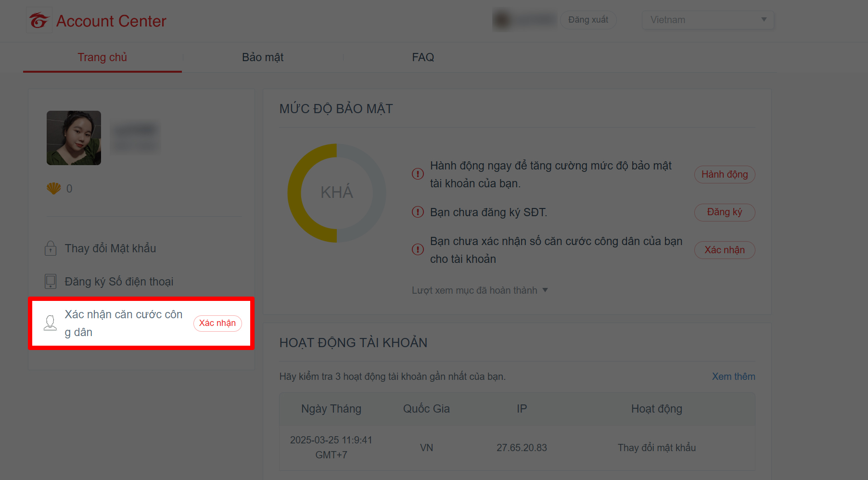Switch to the Bảo mật tab
This screenshot has width=868, height=480.
(x=263, y=57)
